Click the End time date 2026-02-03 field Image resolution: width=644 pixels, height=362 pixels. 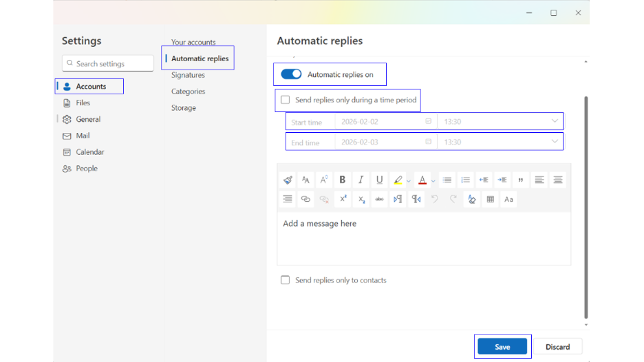(x=386, y=142)
